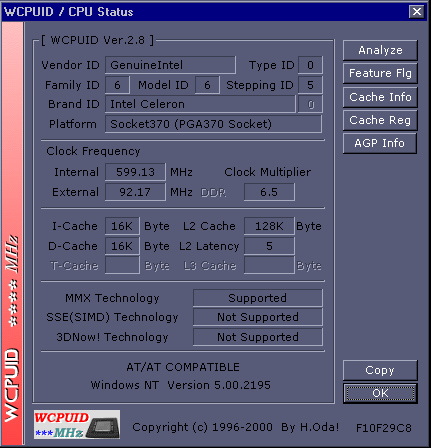
Task: Click the WCPUID chip logo image
Action: [x=77, y=424]
